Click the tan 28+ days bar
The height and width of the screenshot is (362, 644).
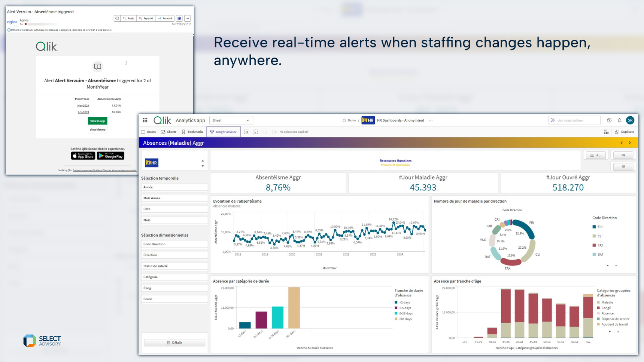point(294,308)
